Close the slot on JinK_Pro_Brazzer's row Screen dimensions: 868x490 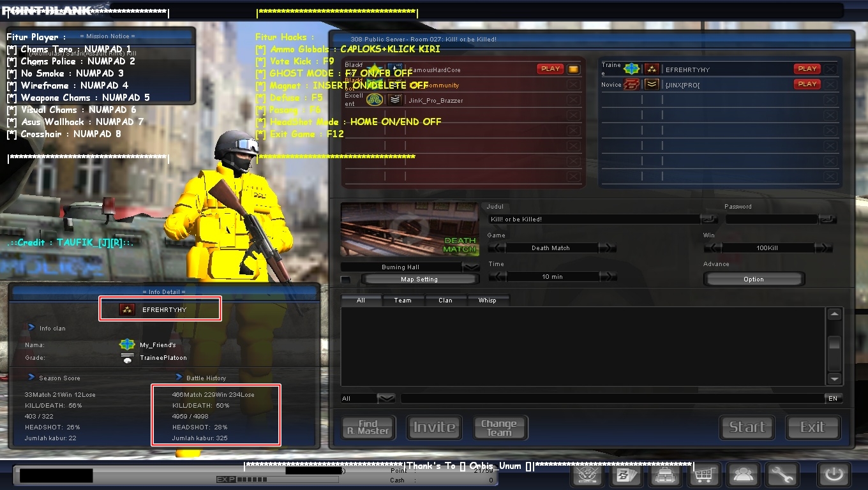click(573, 100)
